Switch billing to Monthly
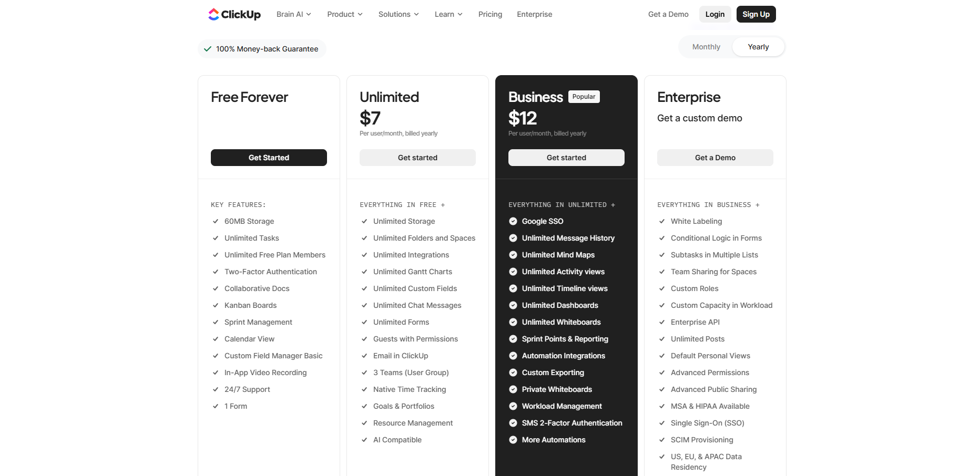This screenshot has height=476, width=980. (x=706, y=47)
